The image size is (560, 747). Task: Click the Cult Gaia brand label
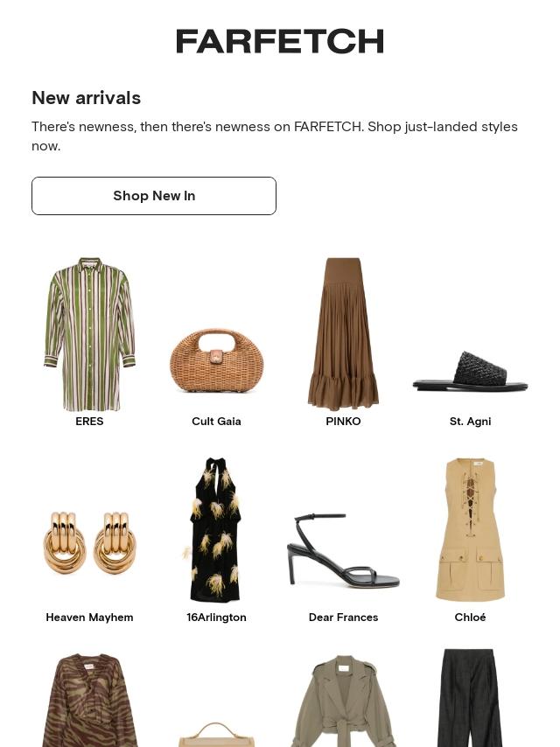[216, 421]
